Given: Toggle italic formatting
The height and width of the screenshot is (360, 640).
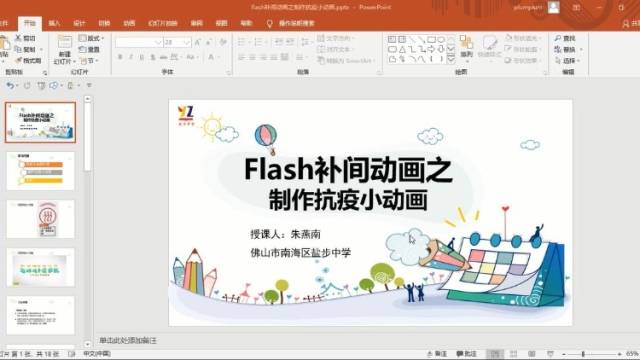Looking at the screenshot, I should point(131,57).
